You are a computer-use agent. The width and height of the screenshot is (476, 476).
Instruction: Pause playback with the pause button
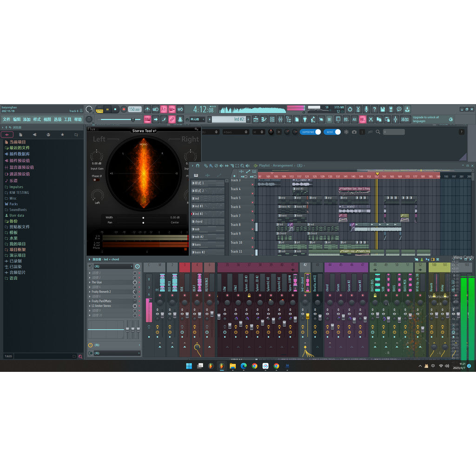pos(107,109)
